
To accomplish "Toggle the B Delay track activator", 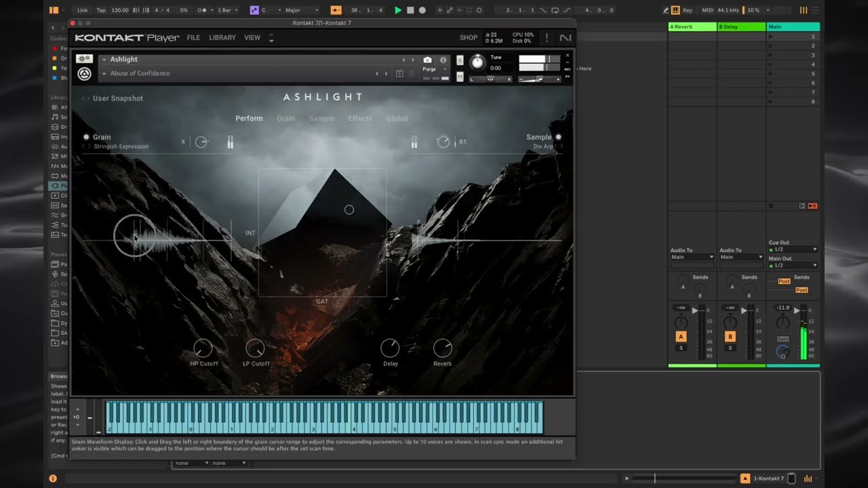I will pyautogui.click(x=730, y=337).
